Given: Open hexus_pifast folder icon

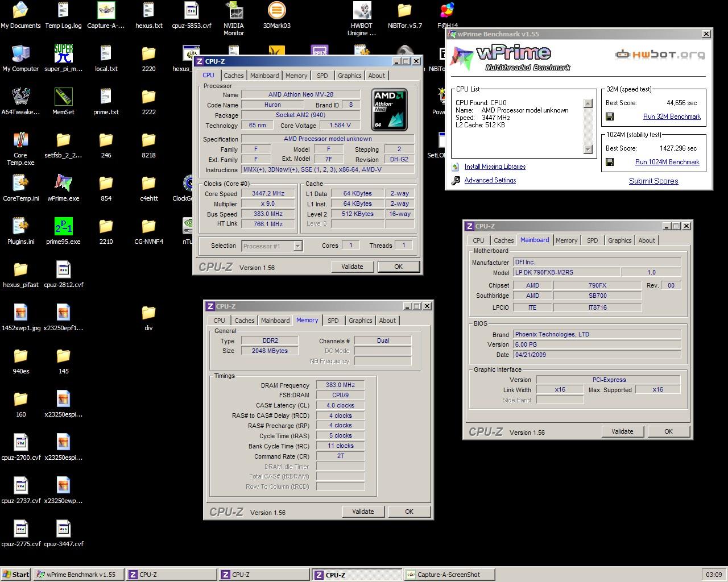Looking at the screenshot, I should 20,275.
